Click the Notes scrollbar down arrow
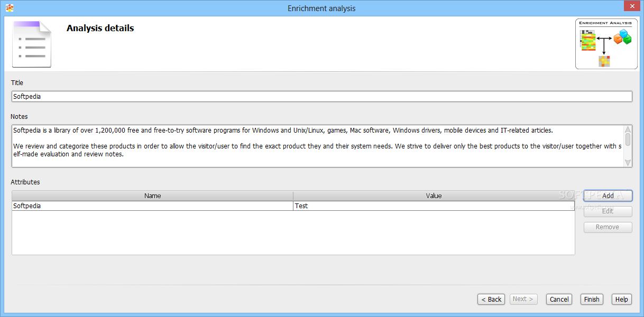This screenshot has width=644, height=317. pyautogui.click(x=628, y=163)
